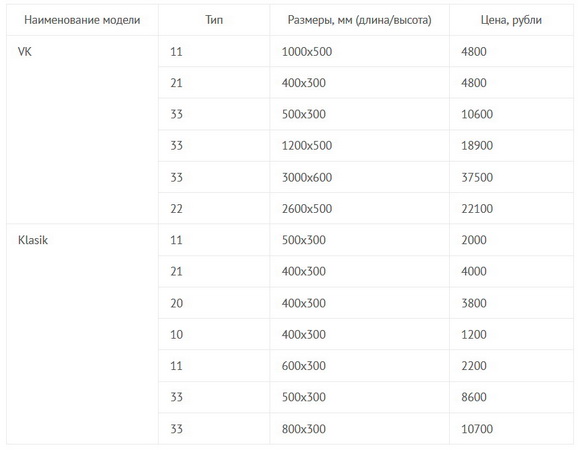Image resolution: width=583 pixels, height=450 pixels.
Task: Click the price 18900
Action: 511,145
